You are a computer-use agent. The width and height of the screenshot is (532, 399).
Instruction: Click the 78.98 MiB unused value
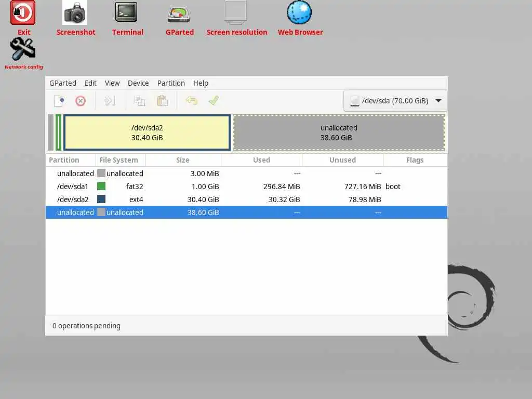coord(365,199)
